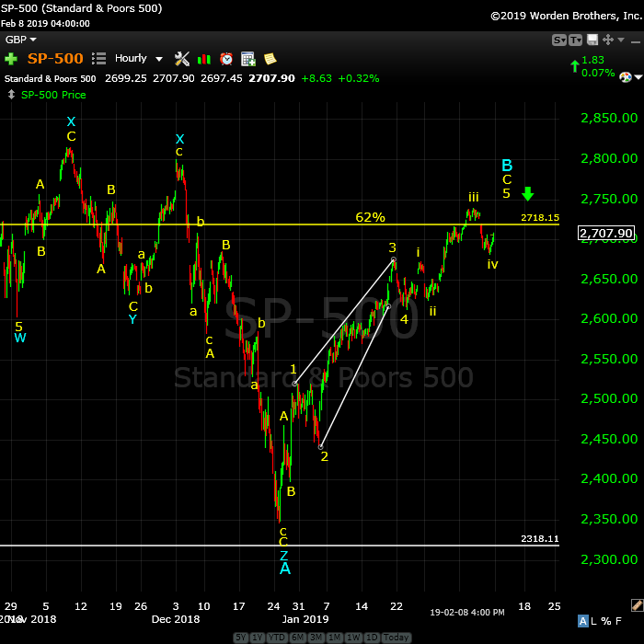Click the minimize dash on the chart toolbar
This screenshot has width=644, height=644.
pos(636,41)
